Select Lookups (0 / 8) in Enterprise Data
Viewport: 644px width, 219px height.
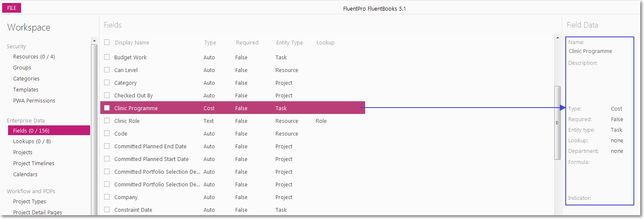pyautogui.click(x=32, y=141)
